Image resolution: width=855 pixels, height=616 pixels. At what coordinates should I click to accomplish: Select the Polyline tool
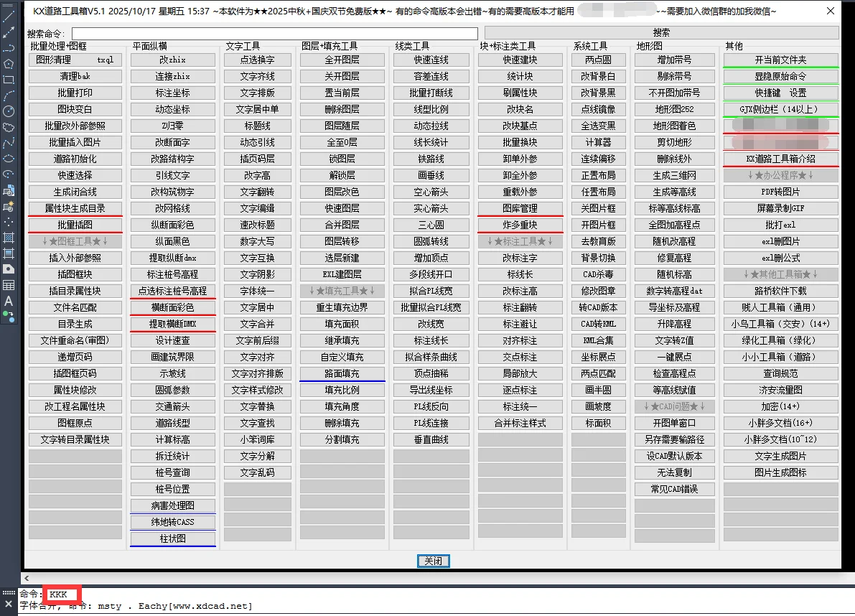[x=8, y=48]
